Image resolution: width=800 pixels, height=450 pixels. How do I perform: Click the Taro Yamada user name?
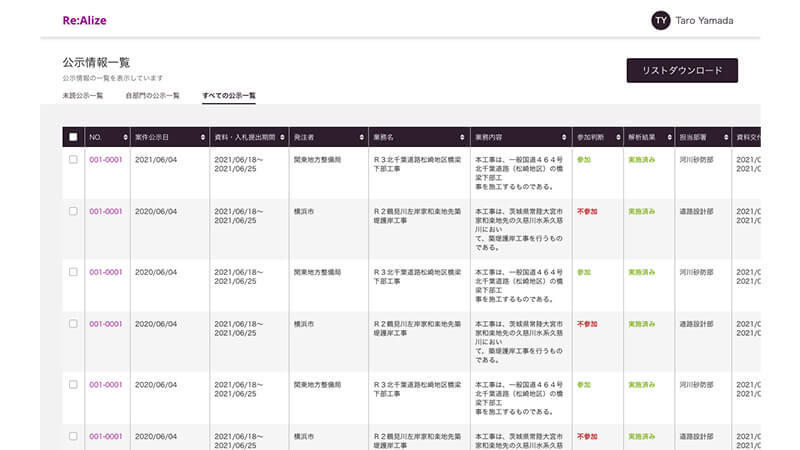tap(705, 20)
